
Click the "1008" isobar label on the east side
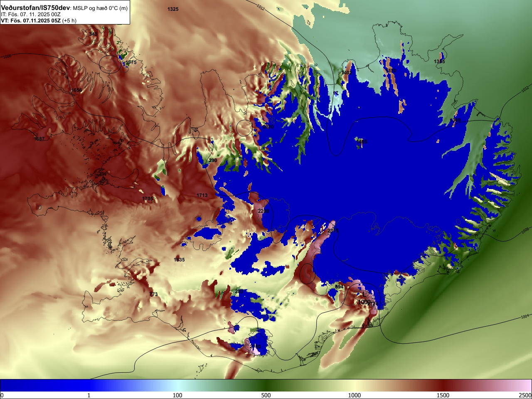[x=525, y=230]
